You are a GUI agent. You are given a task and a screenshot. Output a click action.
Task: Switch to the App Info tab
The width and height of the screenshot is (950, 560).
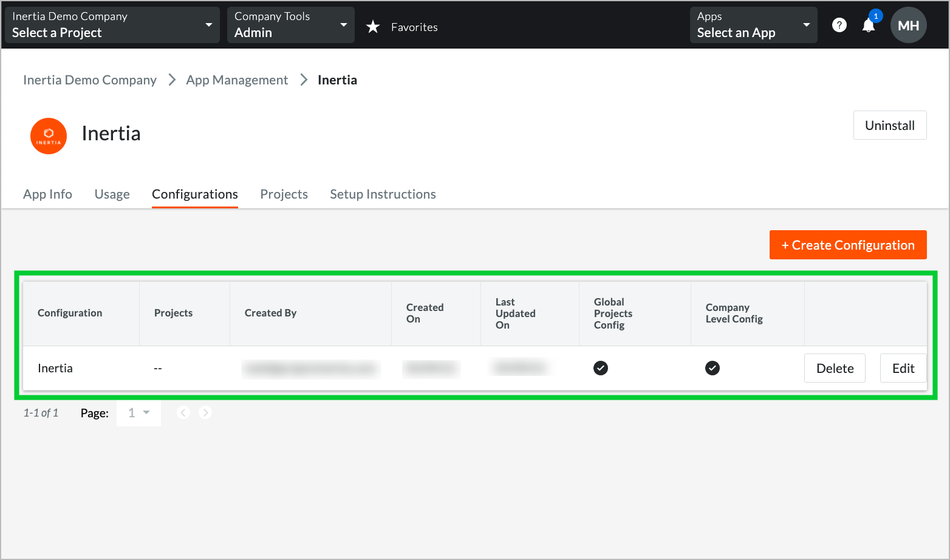47,194
